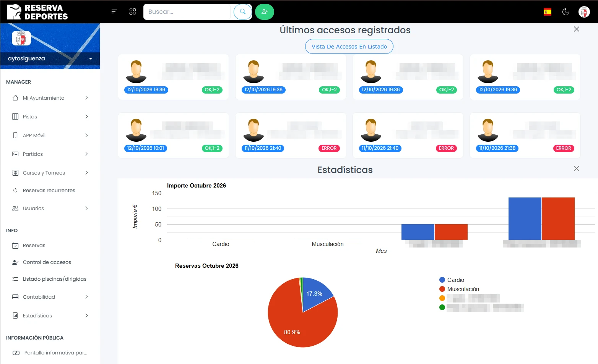Click the Contabilidad card icon

click(x=15, y=297)
